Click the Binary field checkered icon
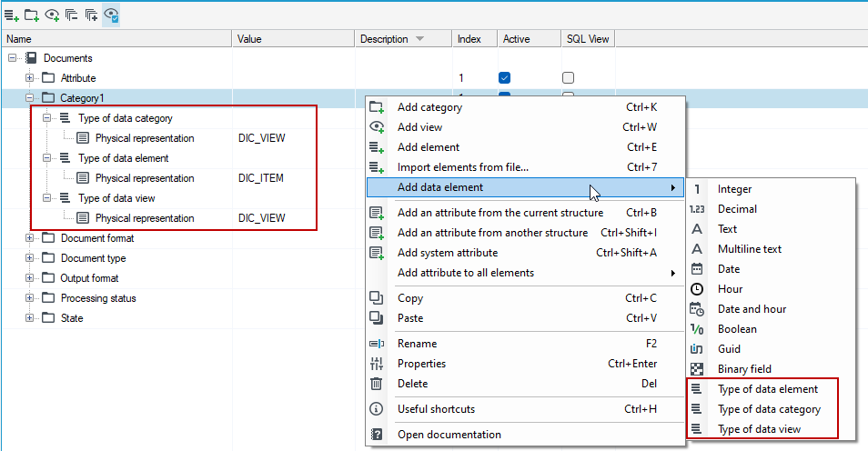The width and height of the screenshot is (868, 451). point(697,369)
